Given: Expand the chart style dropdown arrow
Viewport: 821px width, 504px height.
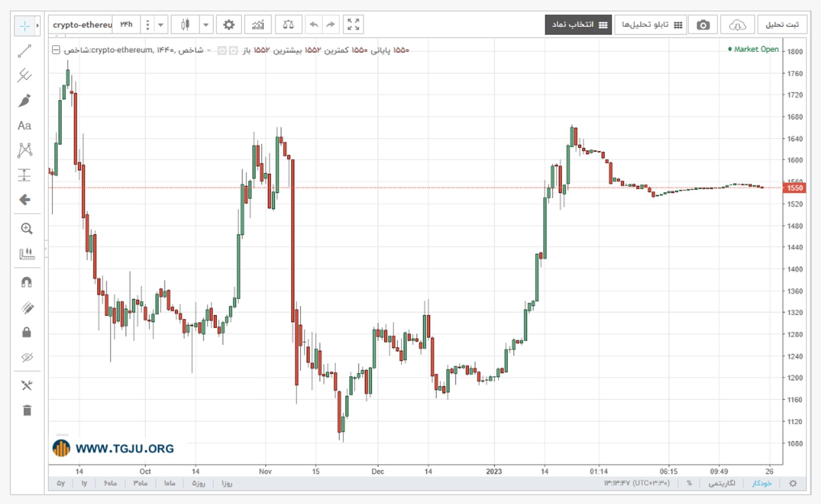Looking at the screenshot, I should [206, 25].
